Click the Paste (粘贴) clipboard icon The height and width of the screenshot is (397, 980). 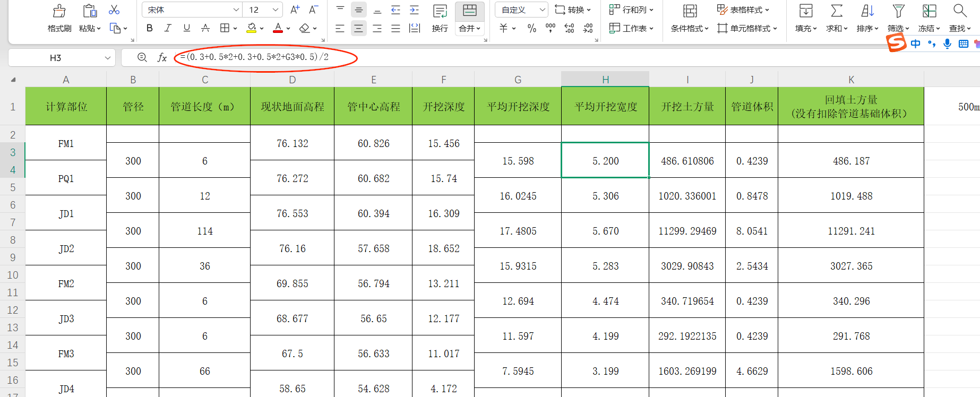click(90, 11)
